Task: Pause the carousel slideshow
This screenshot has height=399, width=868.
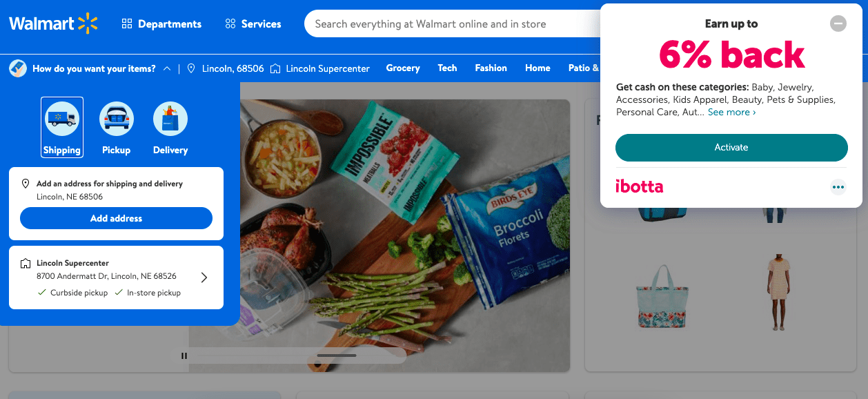Action: pos(184,356)
